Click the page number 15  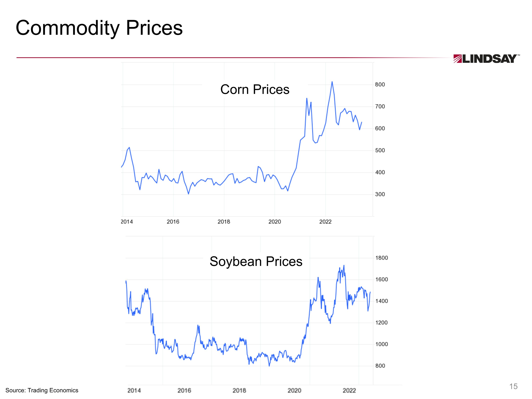pos(513,386)
